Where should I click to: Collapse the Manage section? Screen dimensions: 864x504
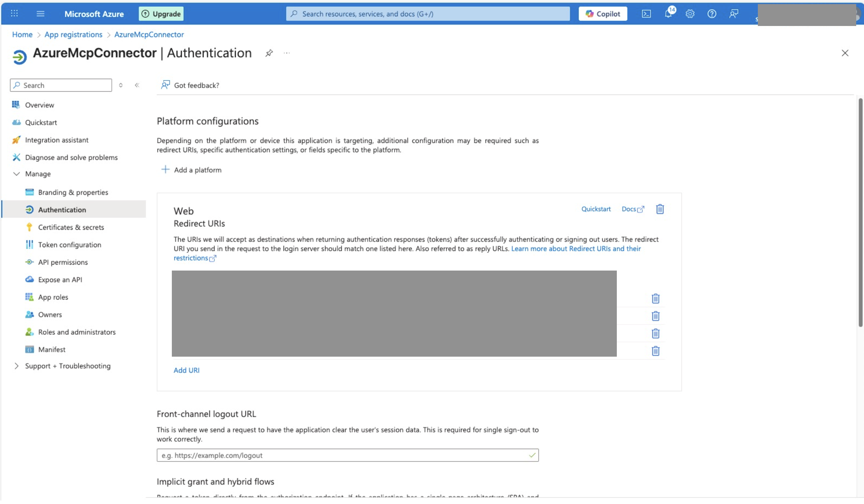[x=16, y=174]
